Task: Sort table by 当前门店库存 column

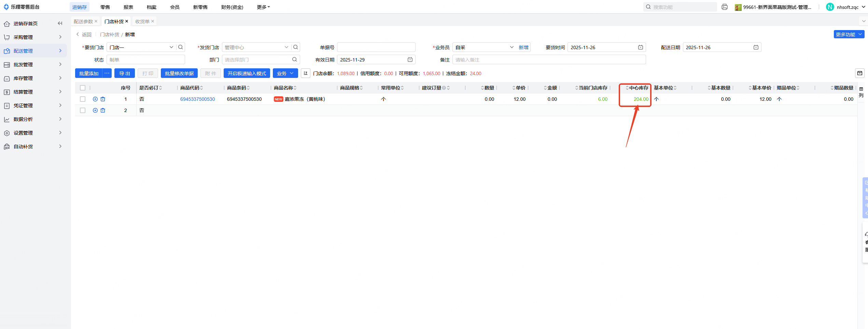Action: (x=577, y=88)
